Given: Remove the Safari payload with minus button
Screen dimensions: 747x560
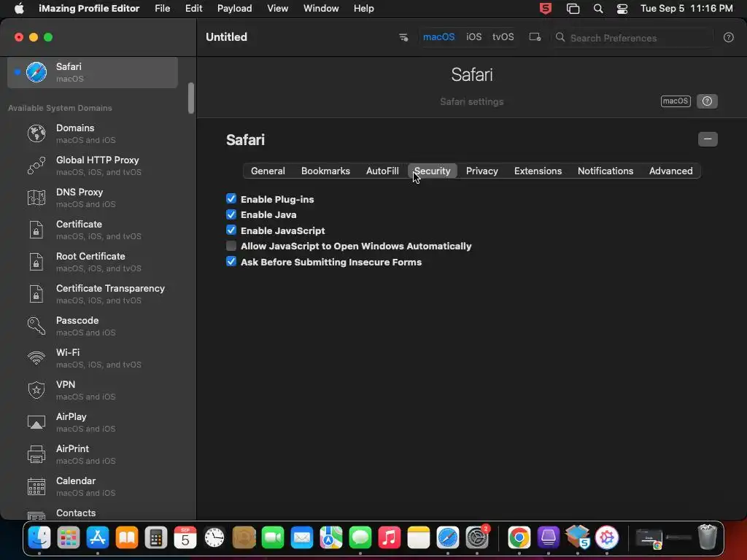Looking at the screenshot, I should click(x=708, y=139).
